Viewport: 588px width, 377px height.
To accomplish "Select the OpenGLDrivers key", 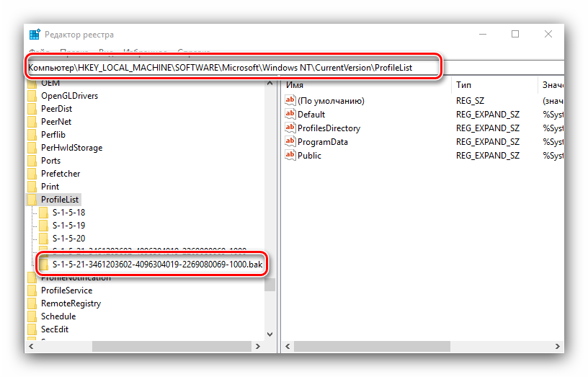I will pos(69,96).
